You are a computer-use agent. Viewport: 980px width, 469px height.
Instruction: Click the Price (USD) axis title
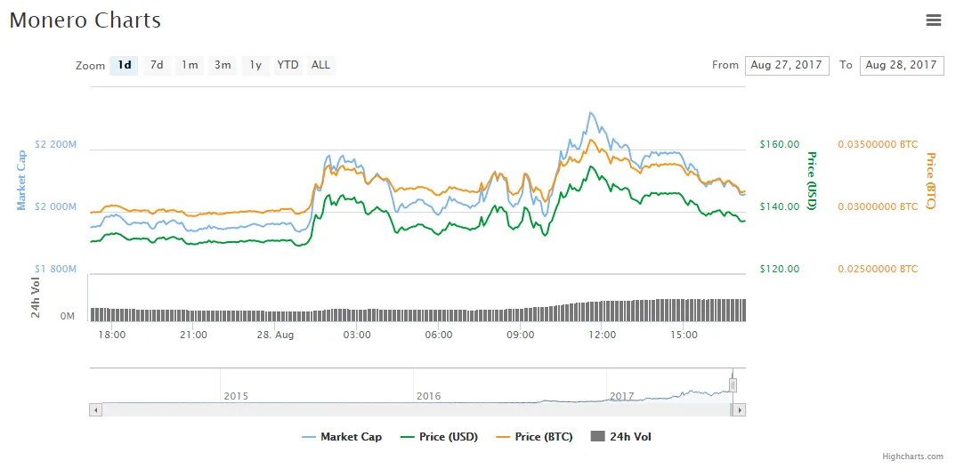[812, 181]
